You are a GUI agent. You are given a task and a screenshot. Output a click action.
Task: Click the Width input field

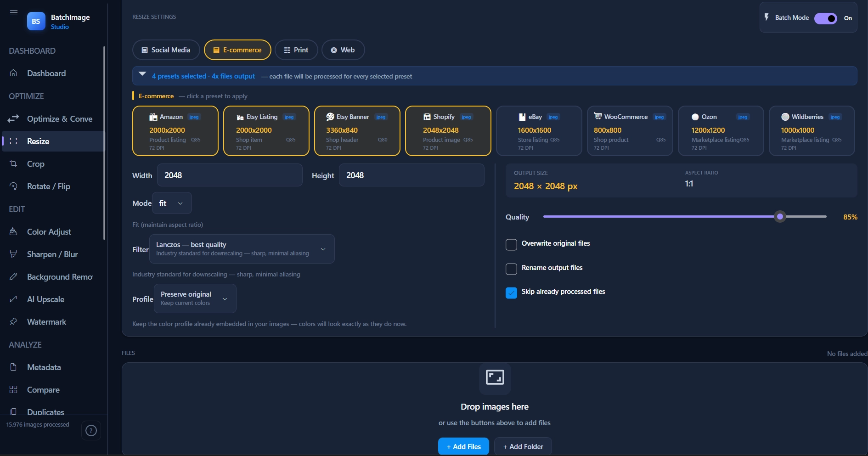(x=230, y=175)
